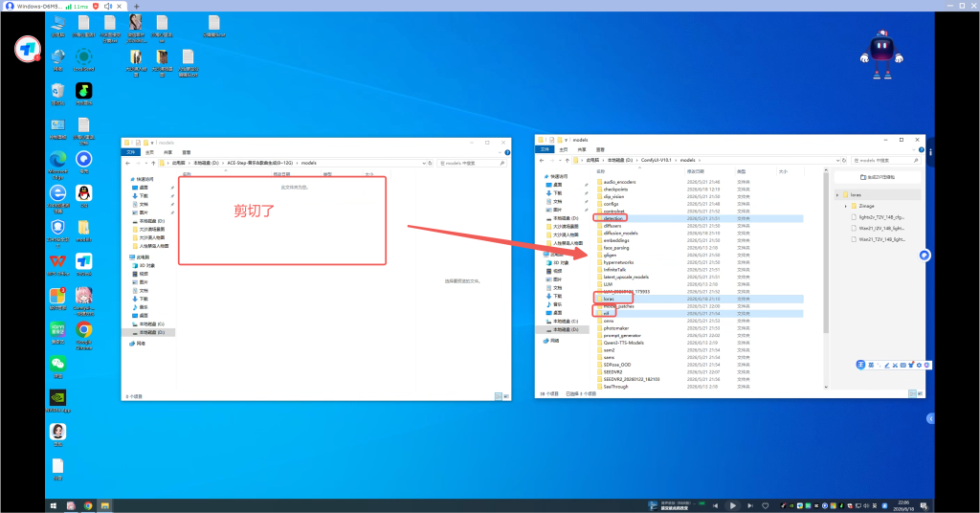Sort by the Date modified column in the ComfyUI window
This screenshot has height=513, width=980.
click(695, 171)
